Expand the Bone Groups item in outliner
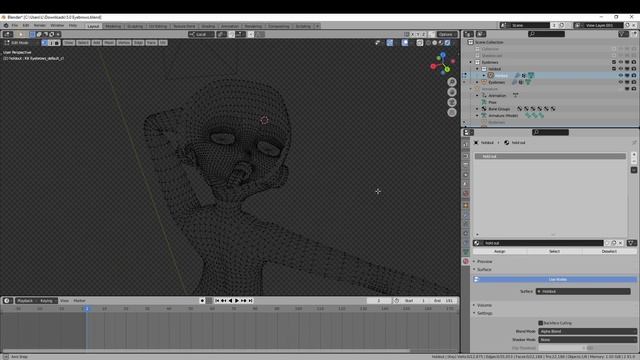This screenshot has width=640, height=360. [x=477, y=109]
